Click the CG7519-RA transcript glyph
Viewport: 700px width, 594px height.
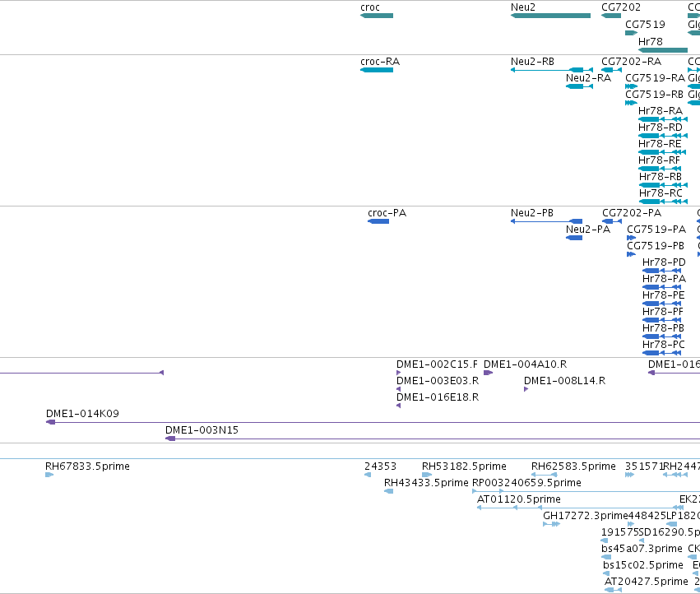coord(631,86)
